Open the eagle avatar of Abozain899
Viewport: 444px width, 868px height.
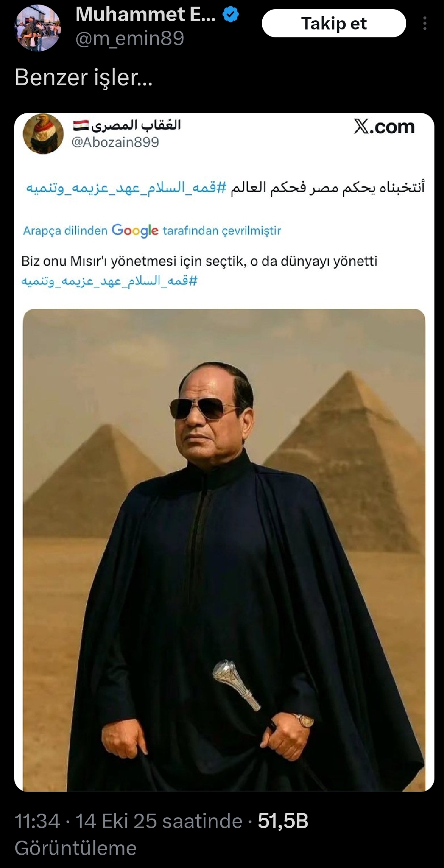coord(43,134)
